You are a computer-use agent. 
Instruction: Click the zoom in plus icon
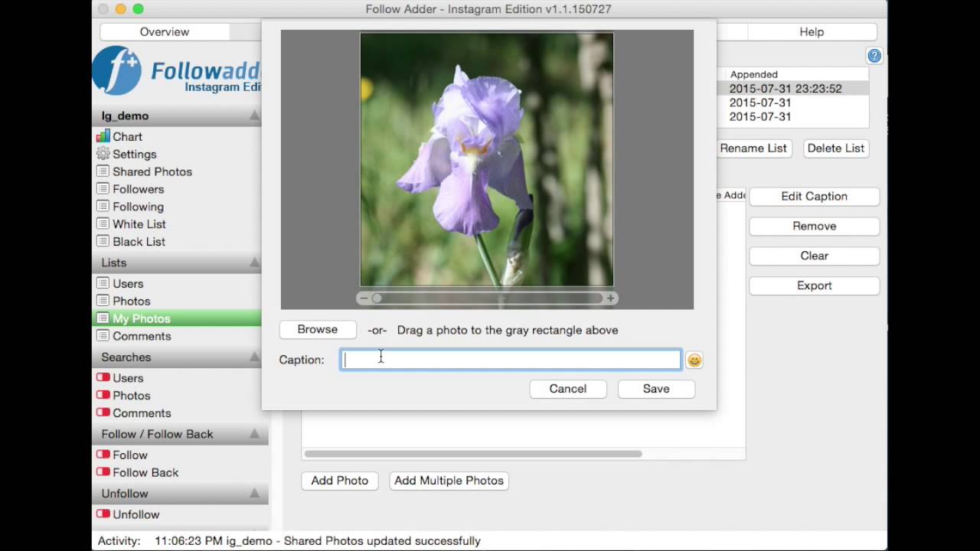610,298
